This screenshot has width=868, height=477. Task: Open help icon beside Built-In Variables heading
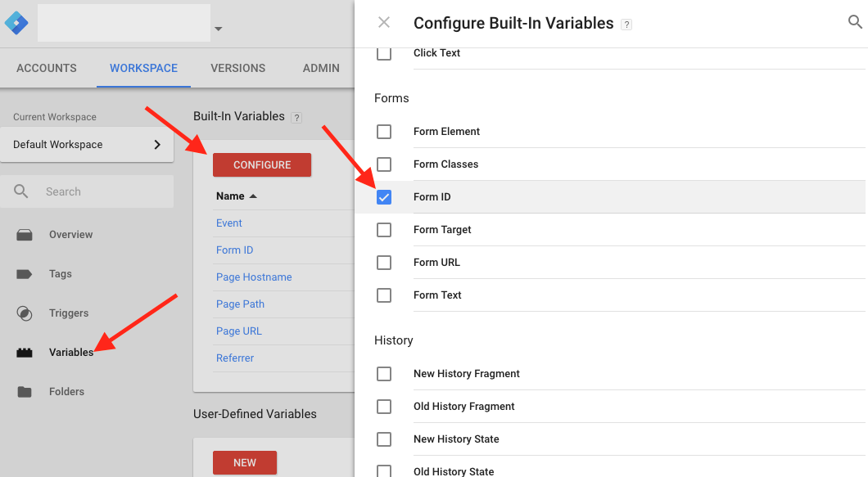pos(296,117)
